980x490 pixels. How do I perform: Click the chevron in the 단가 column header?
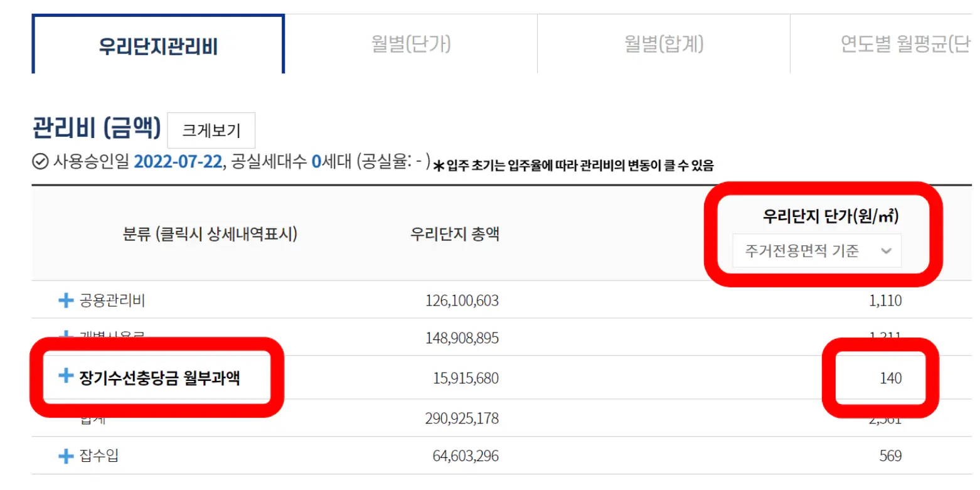pyautogui.click(x=887, y=251)
